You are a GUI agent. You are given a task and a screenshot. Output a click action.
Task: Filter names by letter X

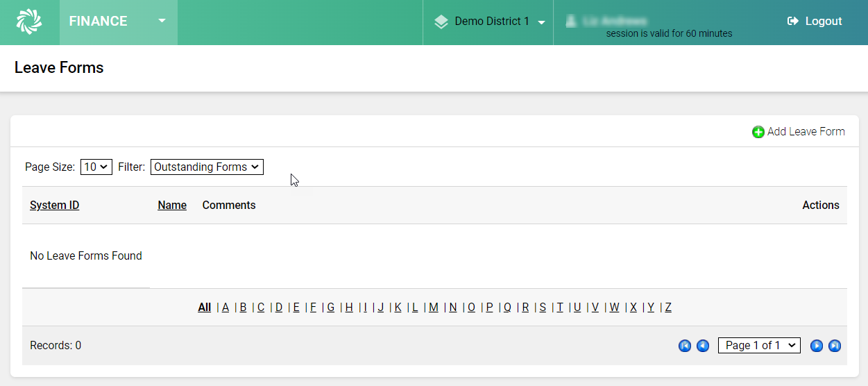633,308
